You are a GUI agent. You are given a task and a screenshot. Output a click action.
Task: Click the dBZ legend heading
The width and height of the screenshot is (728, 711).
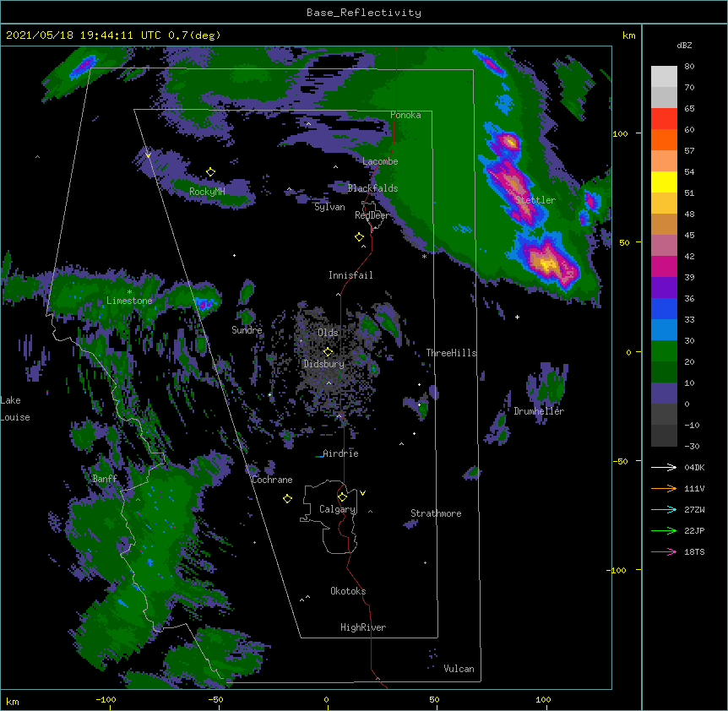click(684, 45)
